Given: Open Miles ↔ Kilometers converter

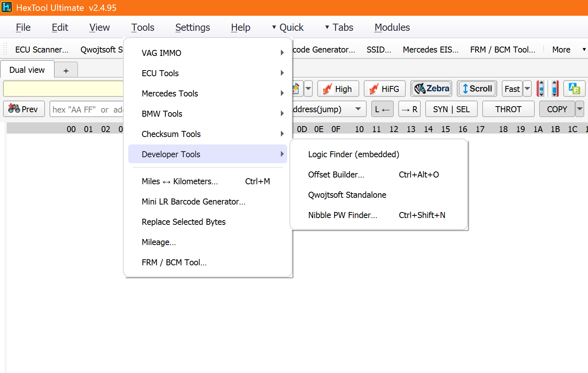Looking at the screenshot, I should click(208, 181).
